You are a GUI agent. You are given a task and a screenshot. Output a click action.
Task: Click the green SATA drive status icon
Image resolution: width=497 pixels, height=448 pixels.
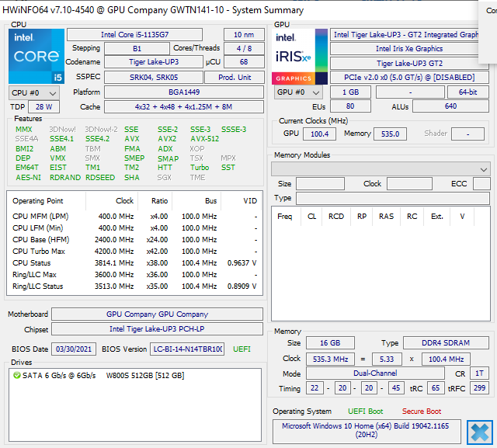point(16,376)
